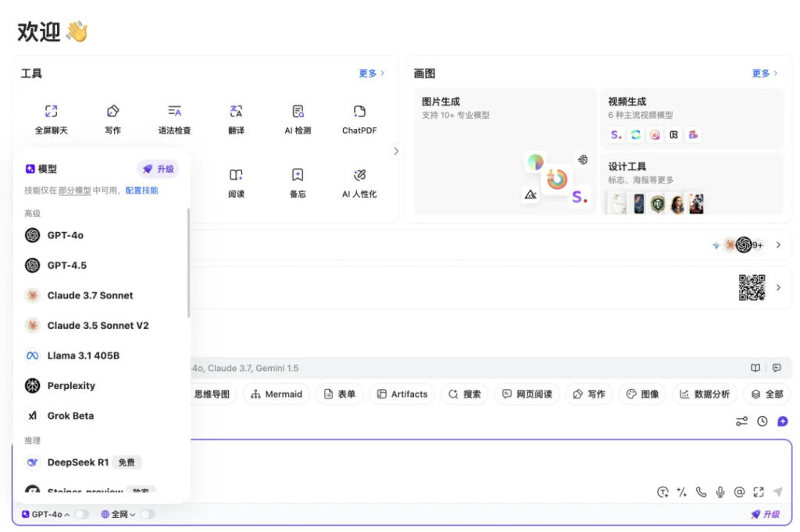Screen dimensions: 800x532
Task: Open the 全屏聊天 fullscreen chat tool
Action: tap(51, 120)
